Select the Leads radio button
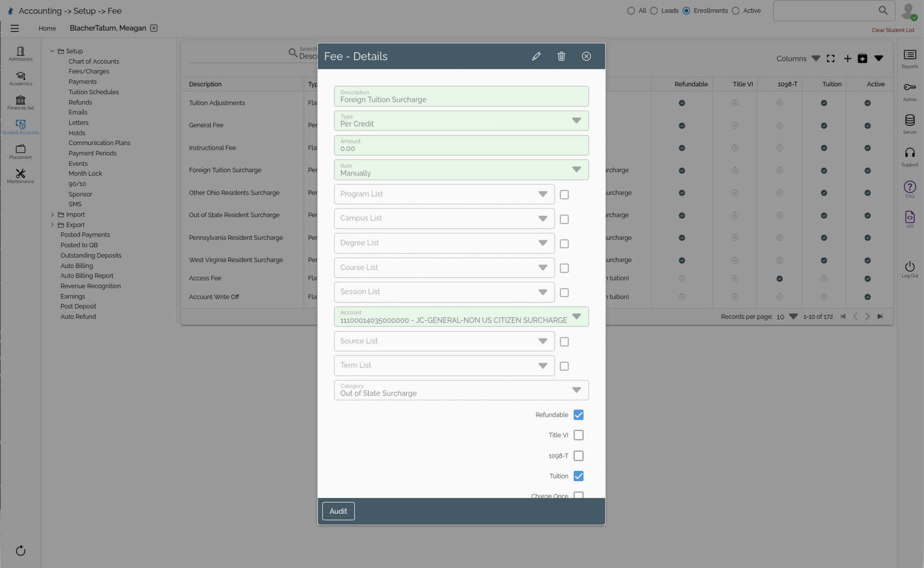The width and height of the screenshot is (924, 568). pyautogui.click(x=653, y=10)
